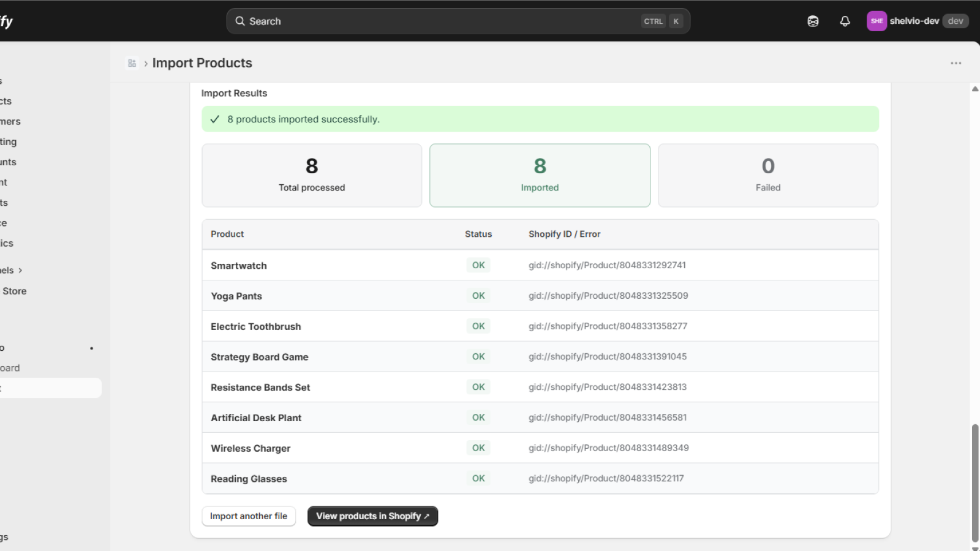Click the '8 products imported successfully' message
This screenshot has height=551, width=980.
point(303,119)
